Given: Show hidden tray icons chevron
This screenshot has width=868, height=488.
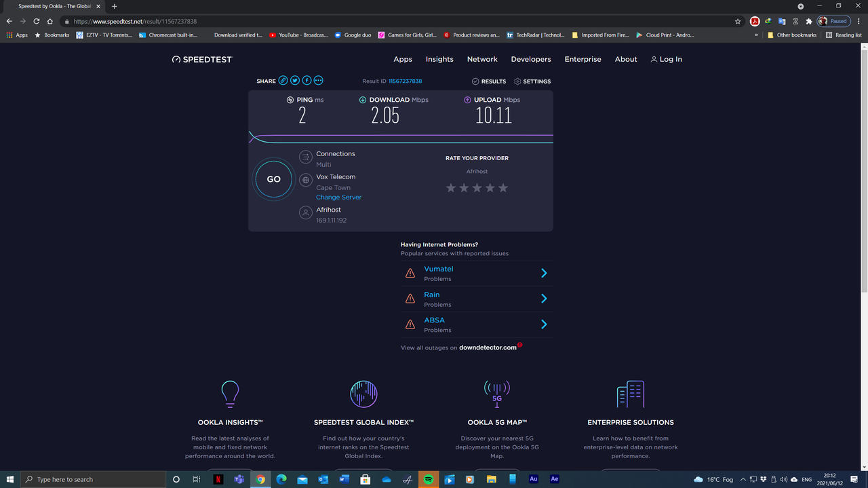Looking at the screenshot, I should 743,479.
